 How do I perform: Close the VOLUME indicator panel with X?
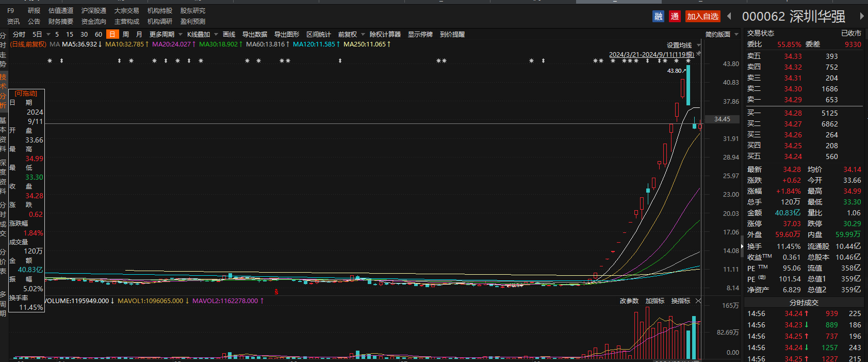(x=698, y=301)
